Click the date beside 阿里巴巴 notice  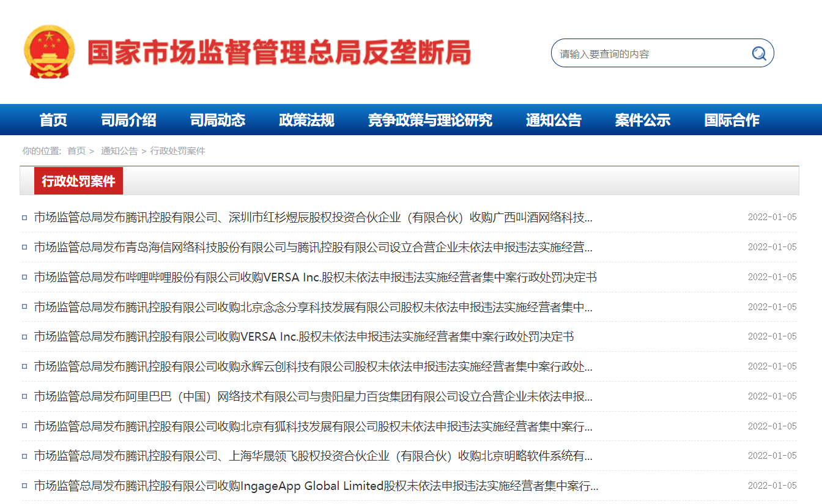(772, 396)
